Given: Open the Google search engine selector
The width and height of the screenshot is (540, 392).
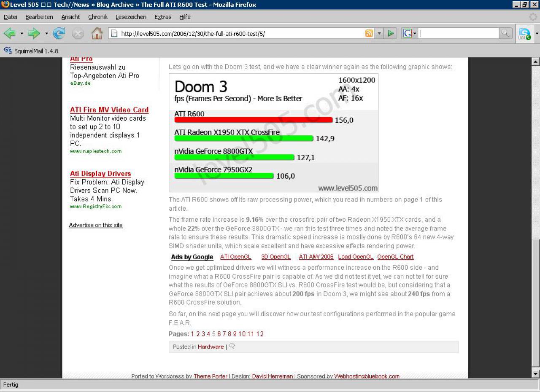Looking at the screenshot, I should (410, 33).
